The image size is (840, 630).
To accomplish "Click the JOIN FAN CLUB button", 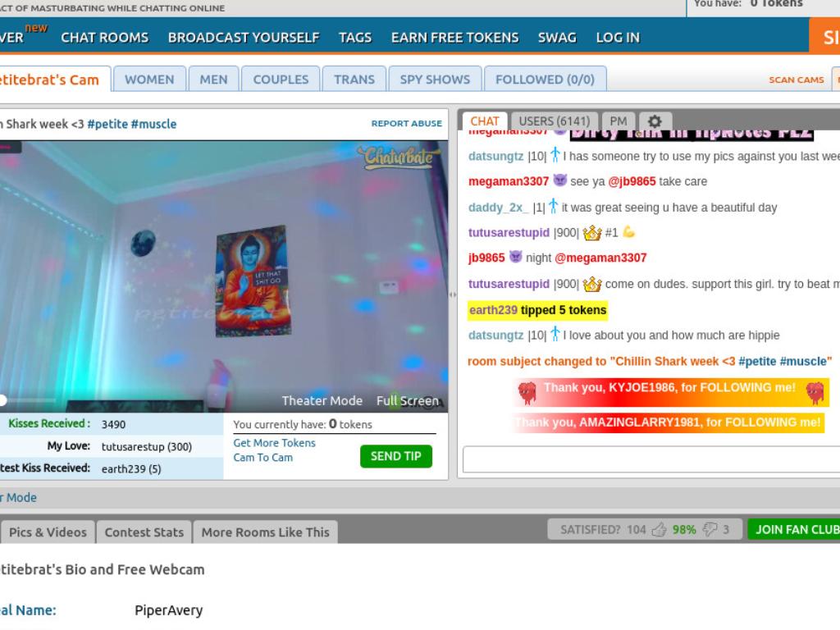I will (796, 529).
